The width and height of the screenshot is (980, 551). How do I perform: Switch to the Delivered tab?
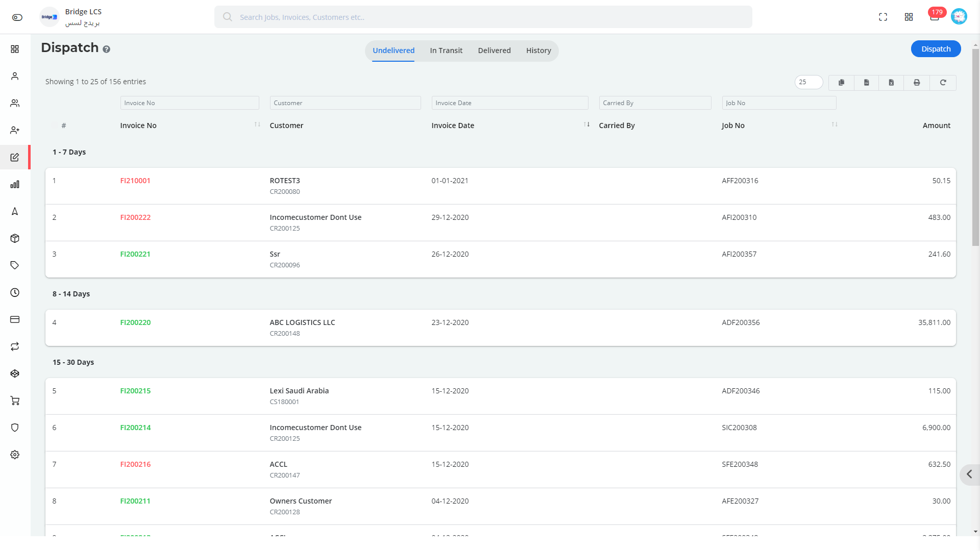point(495,51)
